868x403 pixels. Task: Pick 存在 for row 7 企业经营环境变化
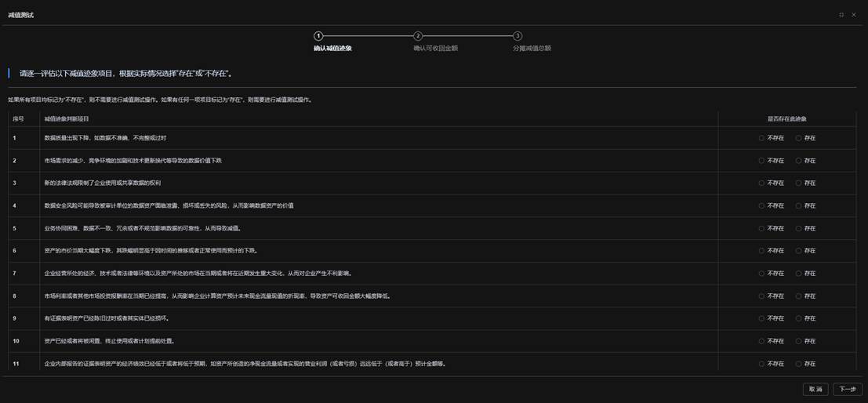(799, 274)
